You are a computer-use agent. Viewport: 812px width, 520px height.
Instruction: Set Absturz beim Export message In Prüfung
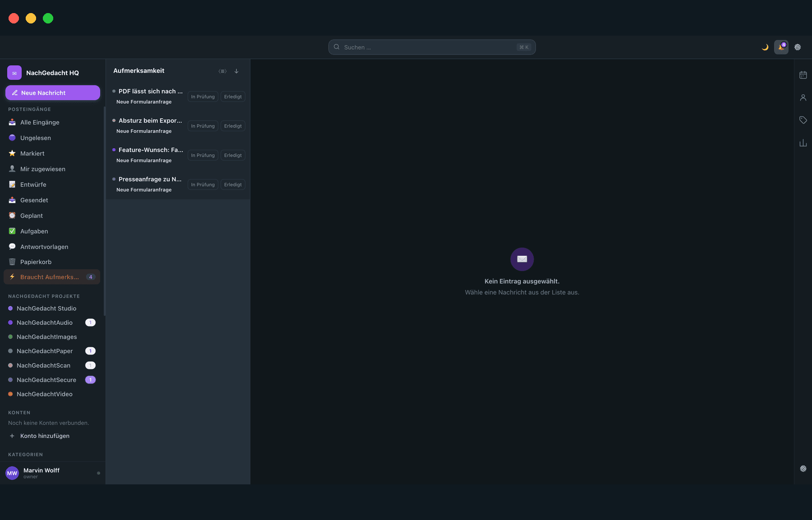coord(203,126)
